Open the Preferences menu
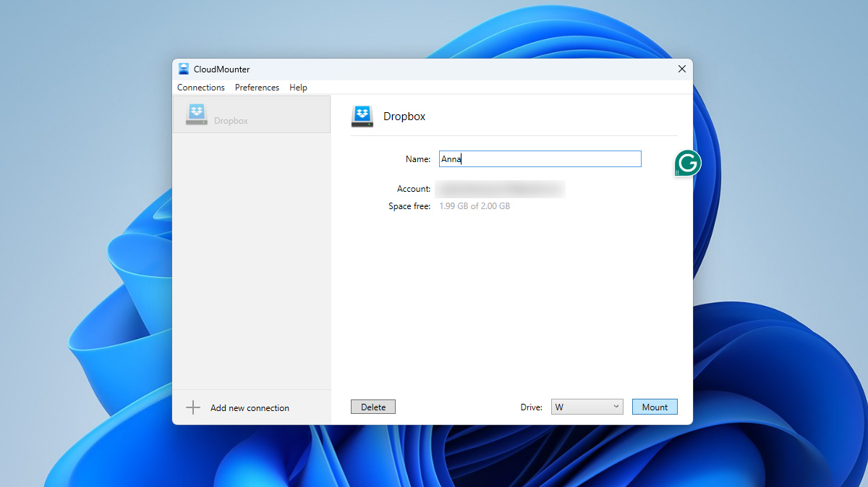Screen dimensions: 868x487 click(257, 87)
